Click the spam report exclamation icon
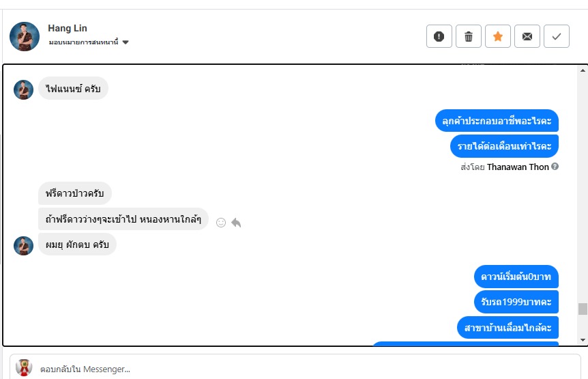The height and width of the screenshot is (379, 588). (x=439, y=36)
